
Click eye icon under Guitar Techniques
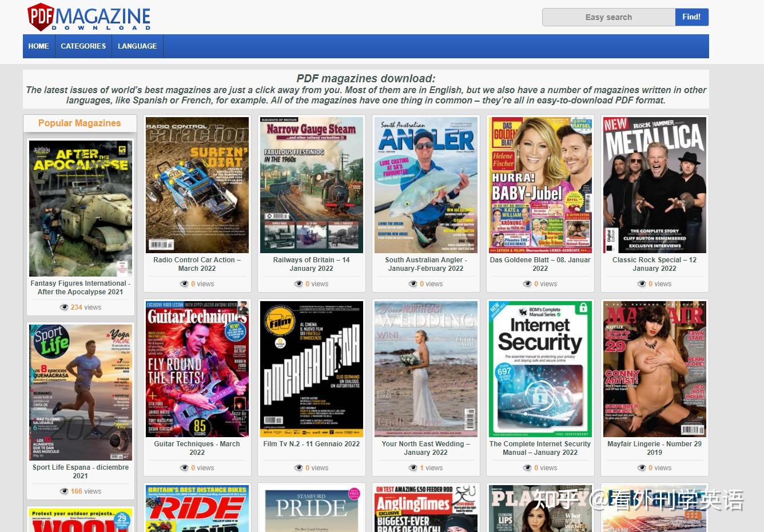tap(184, 468)
